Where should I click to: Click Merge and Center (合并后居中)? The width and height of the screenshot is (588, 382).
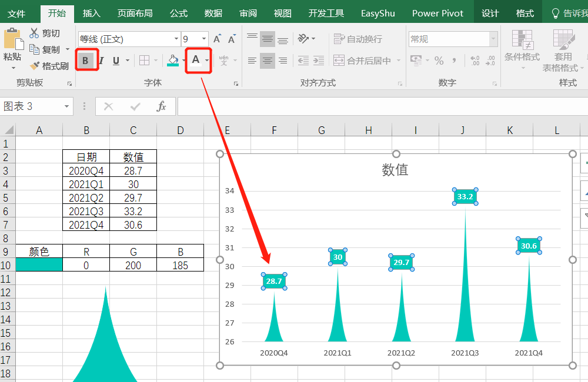click(362, 61)
